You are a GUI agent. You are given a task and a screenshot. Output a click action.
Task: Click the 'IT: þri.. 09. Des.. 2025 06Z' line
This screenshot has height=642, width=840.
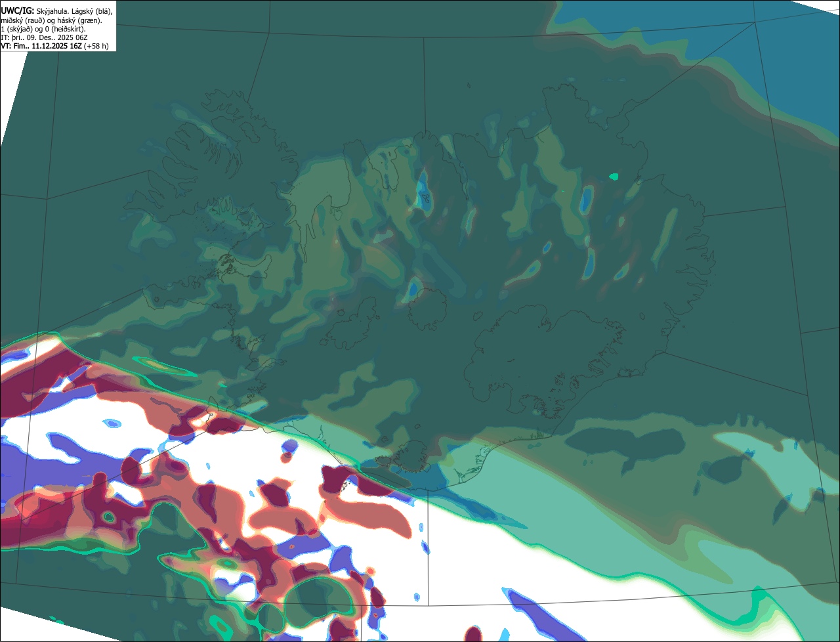click(44, 37)
